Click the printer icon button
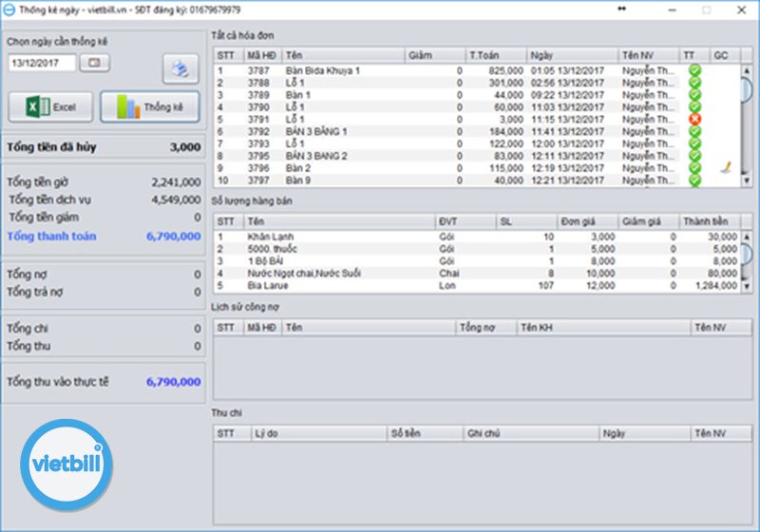 pos(180,67)
